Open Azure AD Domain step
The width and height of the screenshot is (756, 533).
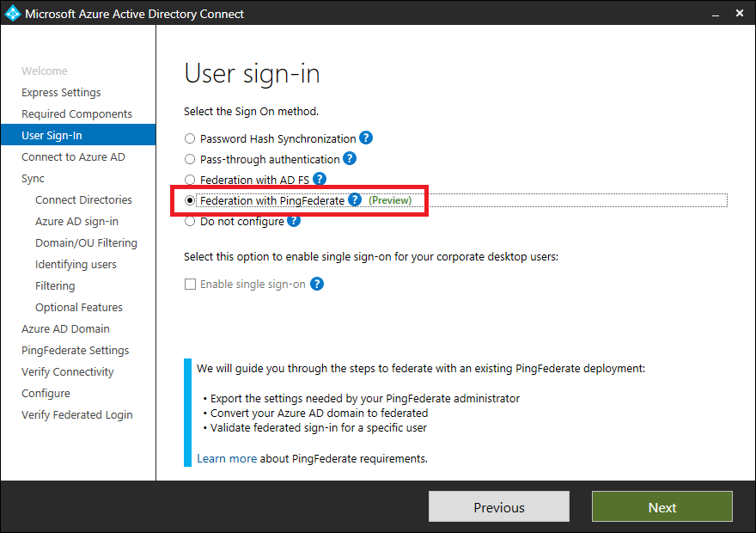(65, 328)
